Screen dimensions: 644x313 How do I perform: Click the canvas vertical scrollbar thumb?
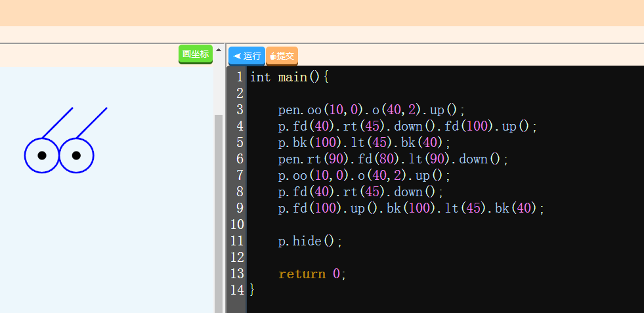[219, 214]
